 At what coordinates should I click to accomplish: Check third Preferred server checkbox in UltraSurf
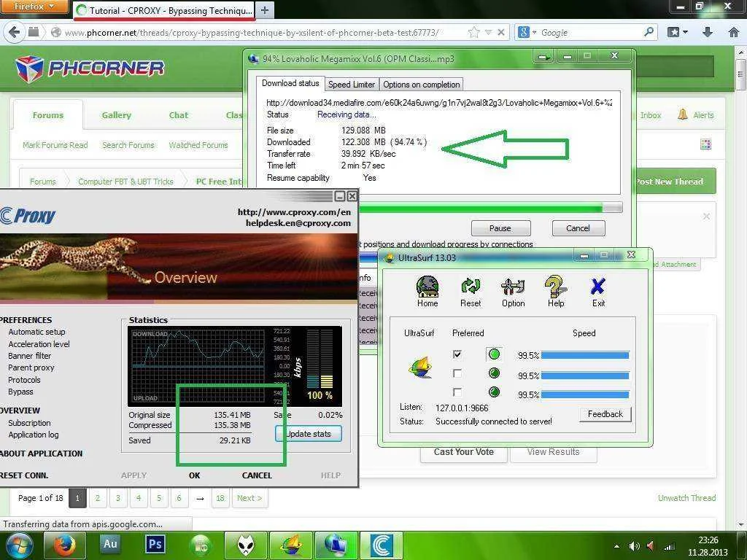point(457,392)
